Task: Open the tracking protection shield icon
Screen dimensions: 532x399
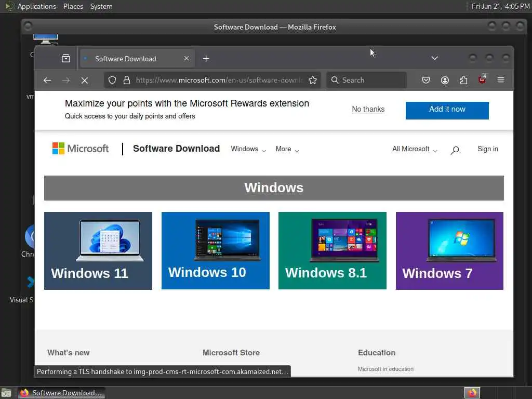Action: [x=112, y=80]
